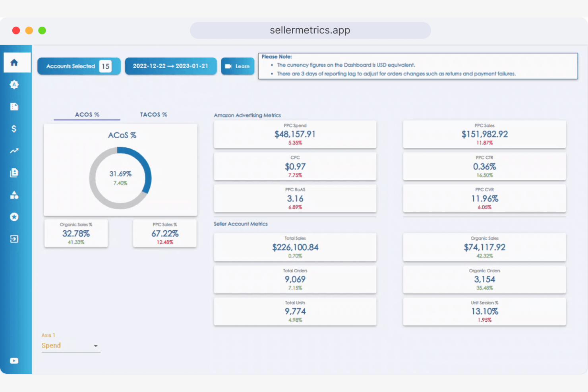Viewport: 588px width, 392px height.
Task: Open the 2022-12-22 to 2023-01-21 date picker
Action: click(x=170, y=66)
